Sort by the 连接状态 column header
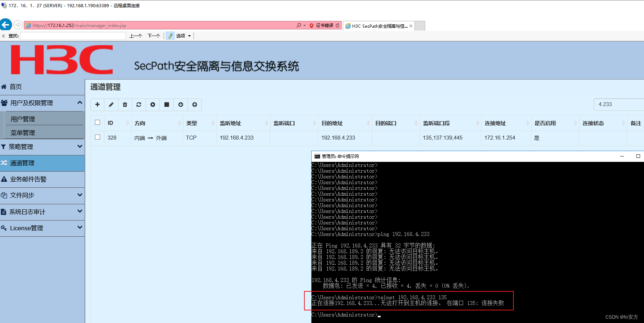644x323 pixels. click(x=603, y=123)
